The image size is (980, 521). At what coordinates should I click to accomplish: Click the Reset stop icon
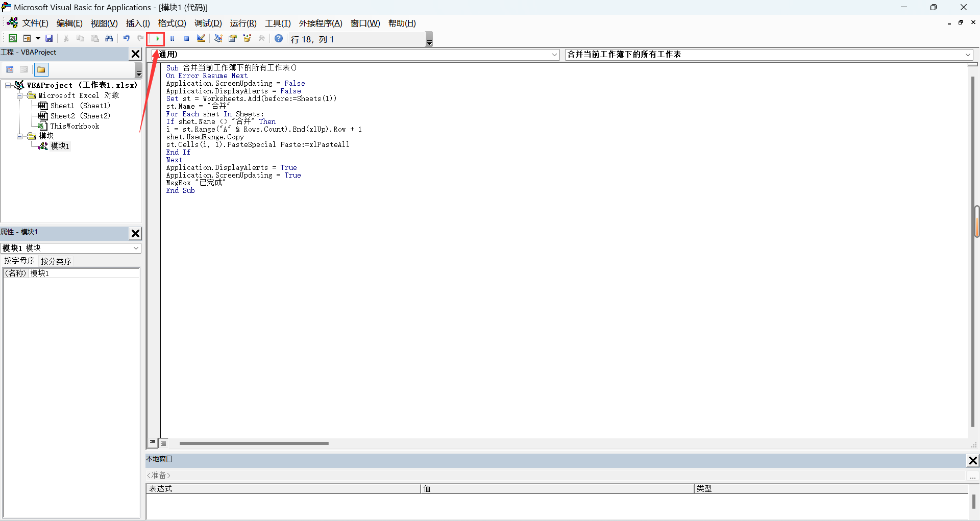186,39
